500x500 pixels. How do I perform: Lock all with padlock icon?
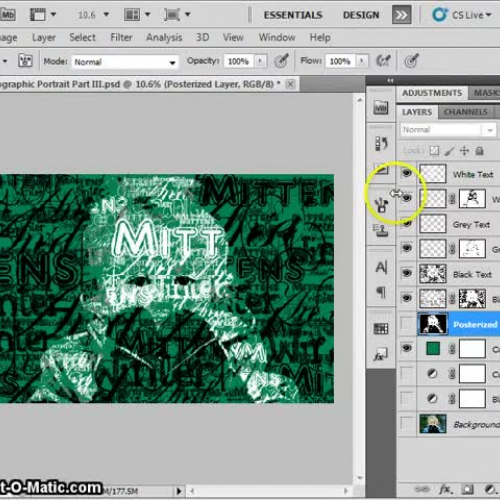(x=480, y=151)
